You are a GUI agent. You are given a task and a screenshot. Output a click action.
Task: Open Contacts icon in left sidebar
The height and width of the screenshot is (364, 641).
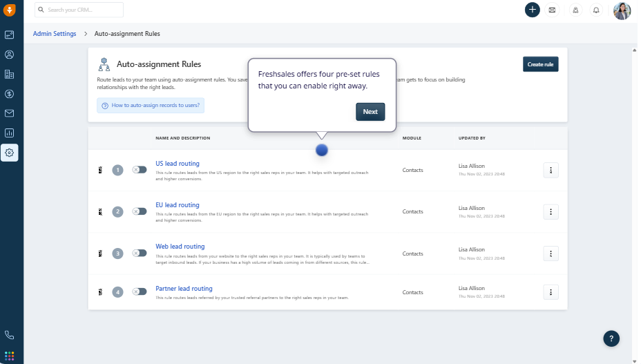[x=10, y=55]
